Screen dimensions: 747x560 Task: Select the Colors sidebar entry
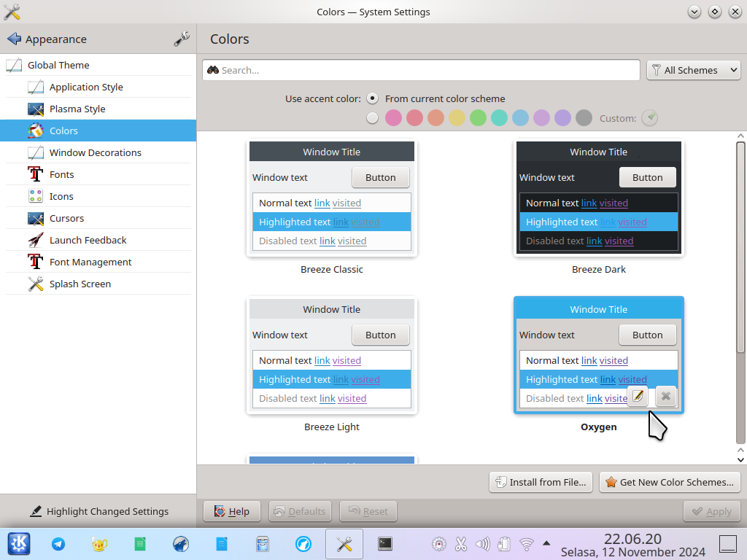[98, 131]
